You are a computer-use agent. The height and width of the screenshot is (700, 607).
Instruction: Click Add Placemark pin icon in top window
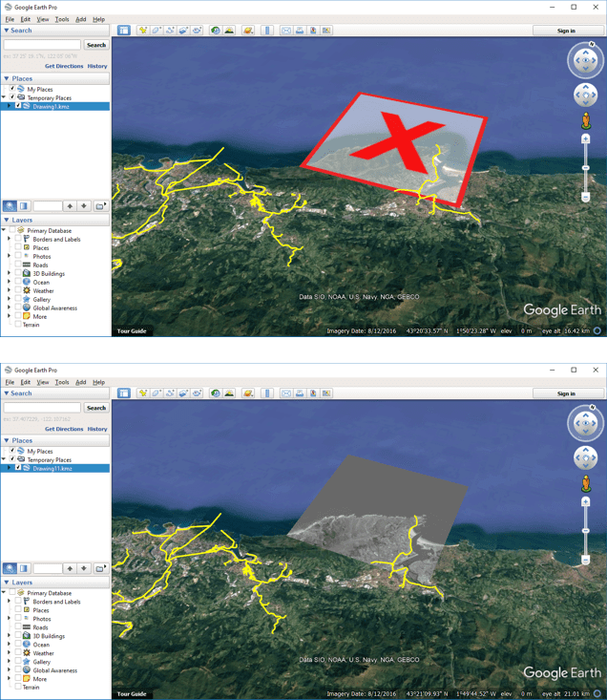(x=143, y=31)
